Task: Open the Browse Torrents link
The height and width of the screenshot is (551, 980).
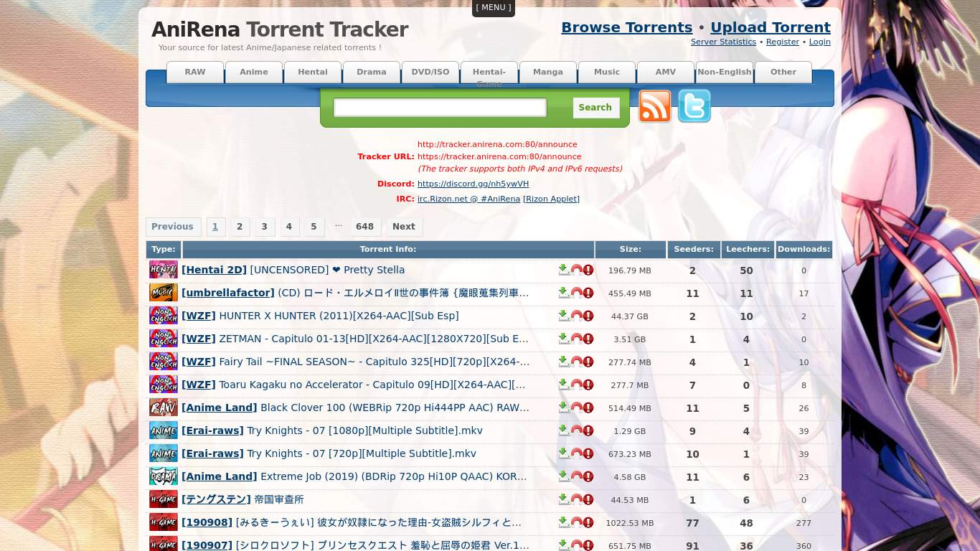Action: [626, 27]
